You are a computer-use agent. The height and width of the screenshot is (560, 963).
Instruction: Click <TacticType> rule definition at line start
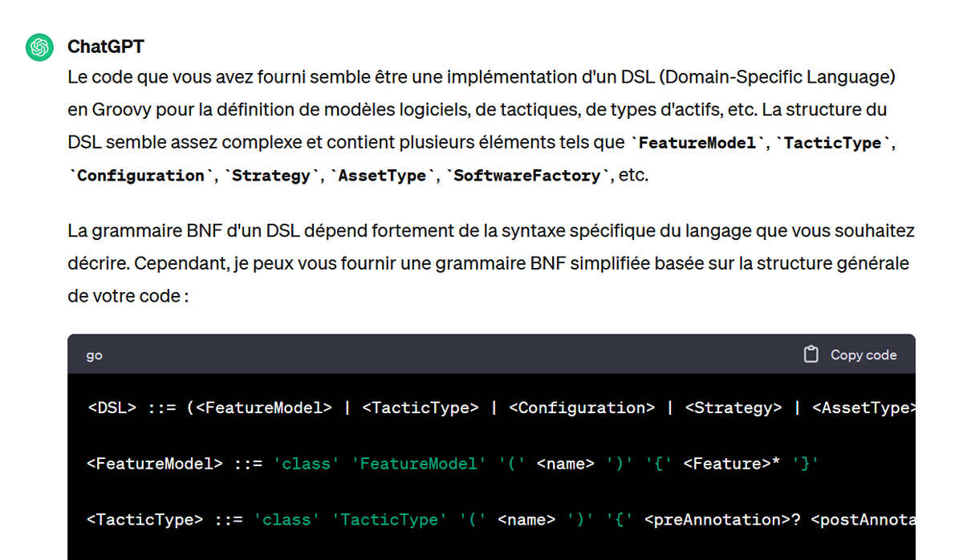coord(144,520)
